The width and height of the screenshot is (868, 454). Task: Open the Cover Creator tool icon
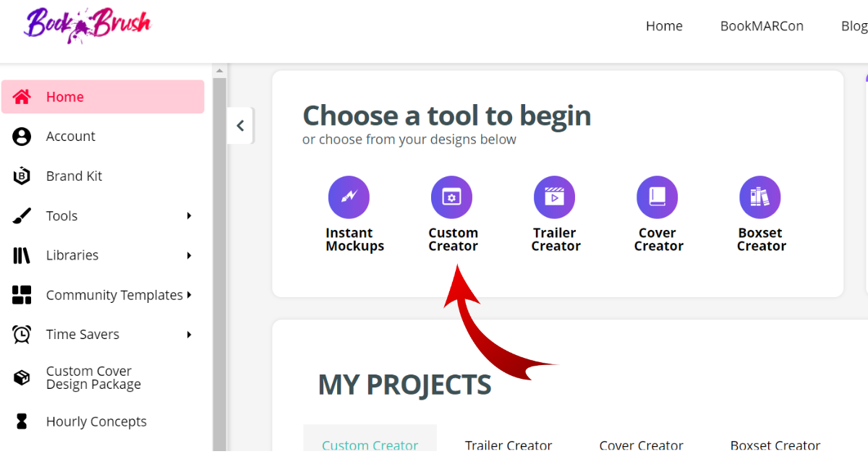657,197
